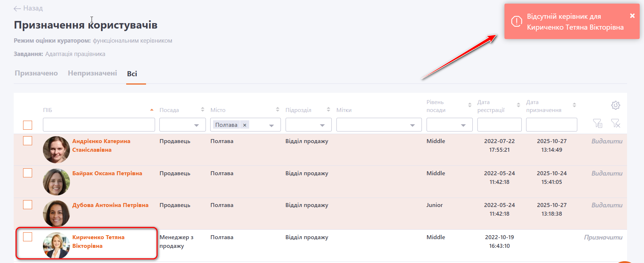644x263 pixels.
Task: Switch to the Призначено tab
Action: point(36,73)
